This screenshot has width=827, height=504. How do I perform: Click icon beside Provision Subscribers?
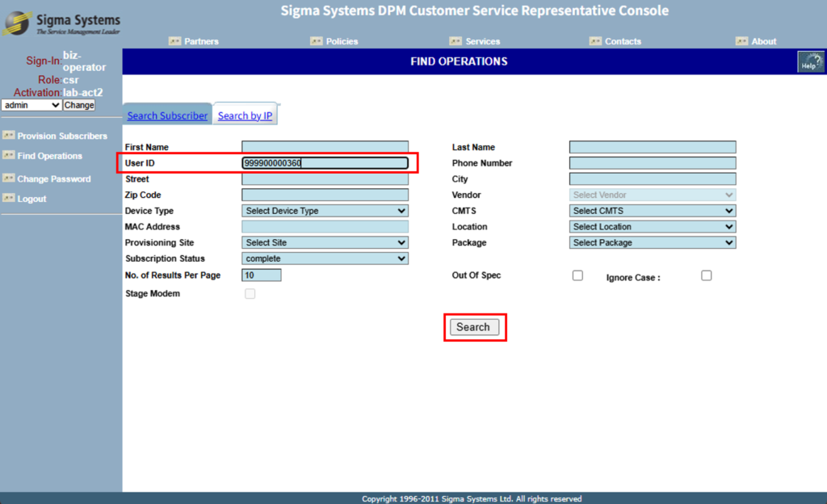(x=9, y=136)
